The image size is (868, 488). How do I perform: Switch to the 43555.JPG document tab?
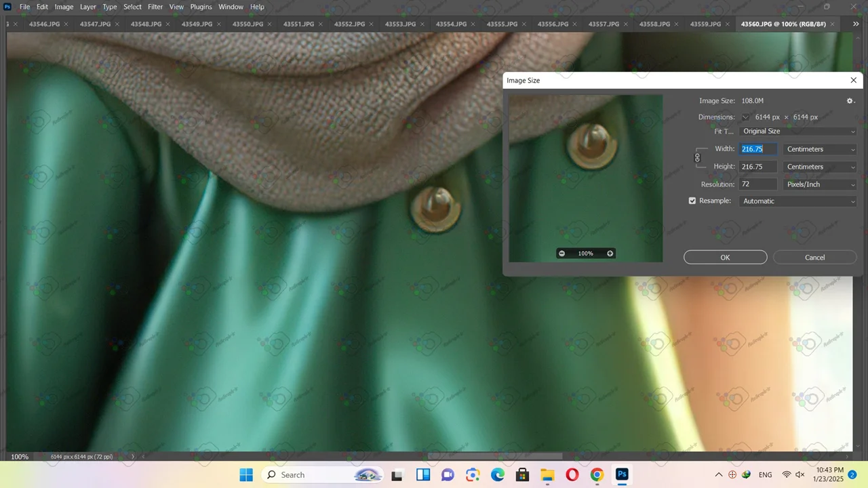[x=502, y=24]
